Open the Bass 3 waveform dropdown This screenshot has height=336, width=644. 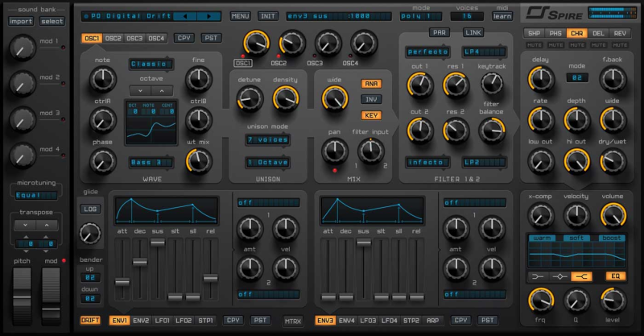coord(151,163)
